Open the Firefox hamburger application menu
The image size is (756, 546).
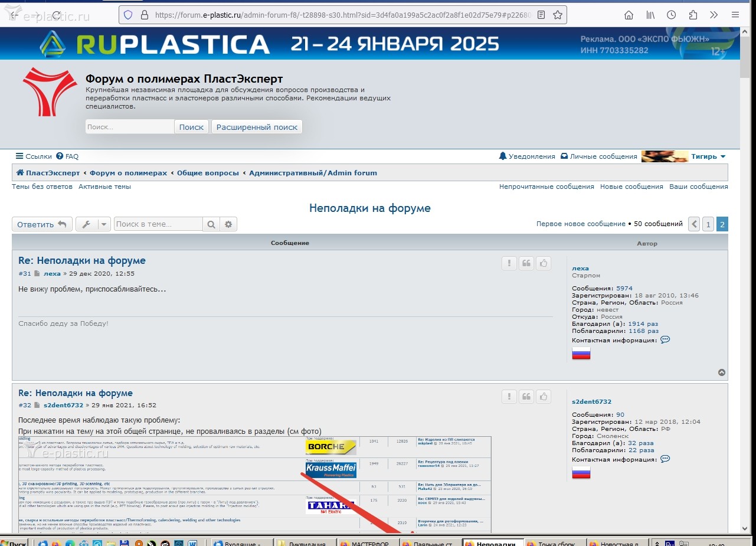[x=735, y=15]
